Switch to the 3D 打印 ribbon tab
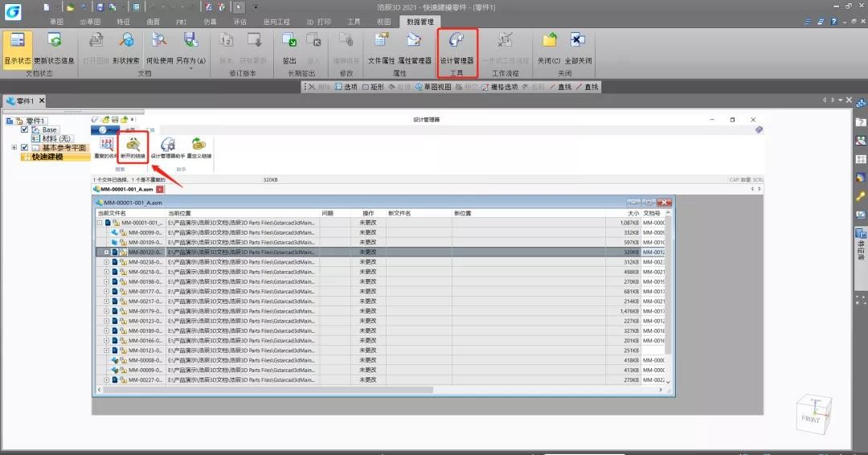Viewport: 868px width, 455px height. [x=319, y=22]
